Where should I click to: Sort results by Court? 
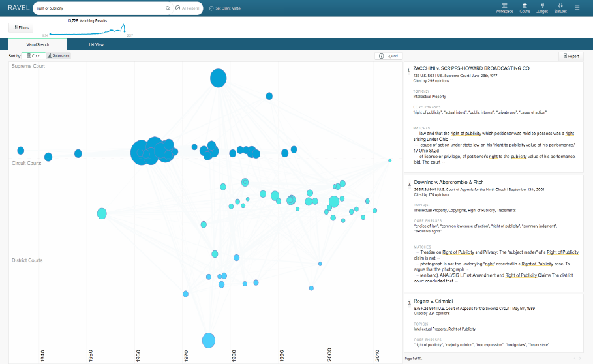tap(34, 56)
